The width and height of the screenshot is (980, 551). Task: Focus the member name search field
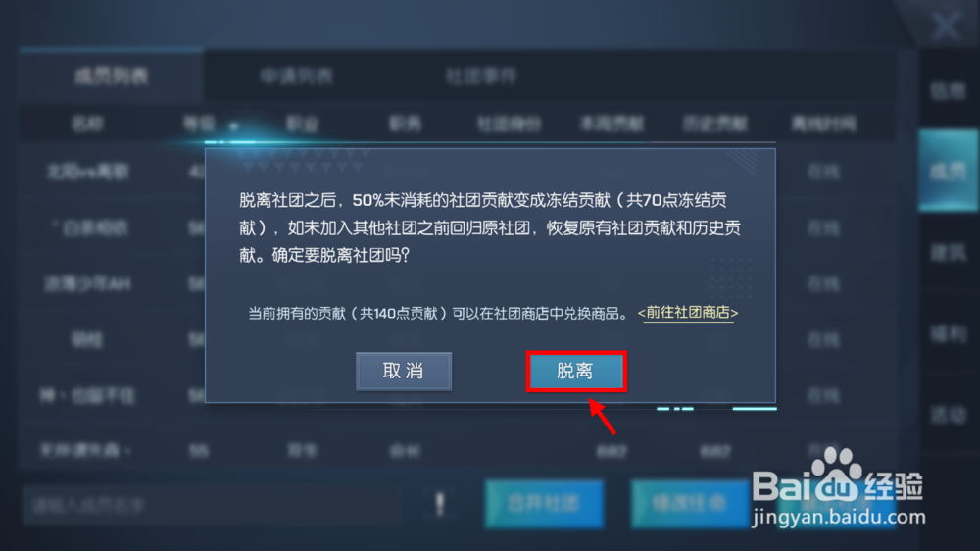[x=212, y=505]
